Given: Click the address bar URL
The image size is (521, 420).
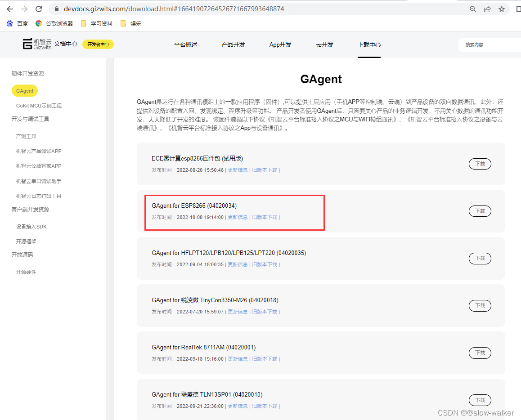Looking at the screenshot, I should pos(174,9).
